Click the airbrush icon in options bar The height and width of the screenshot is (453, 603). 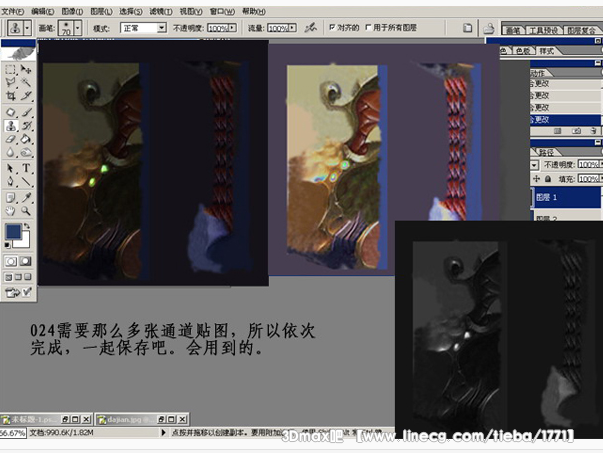coord(310,28)
